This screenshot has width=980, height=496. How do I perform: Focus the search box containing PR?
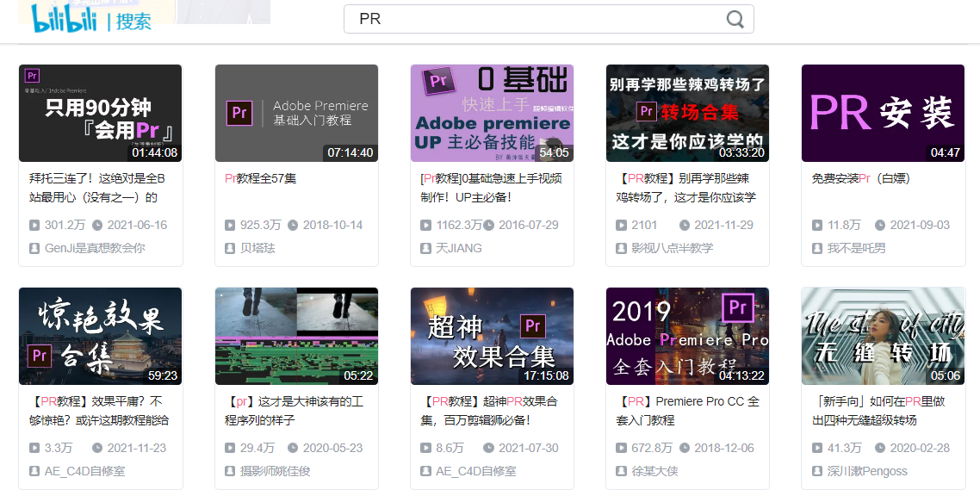[x=549, y=19]
